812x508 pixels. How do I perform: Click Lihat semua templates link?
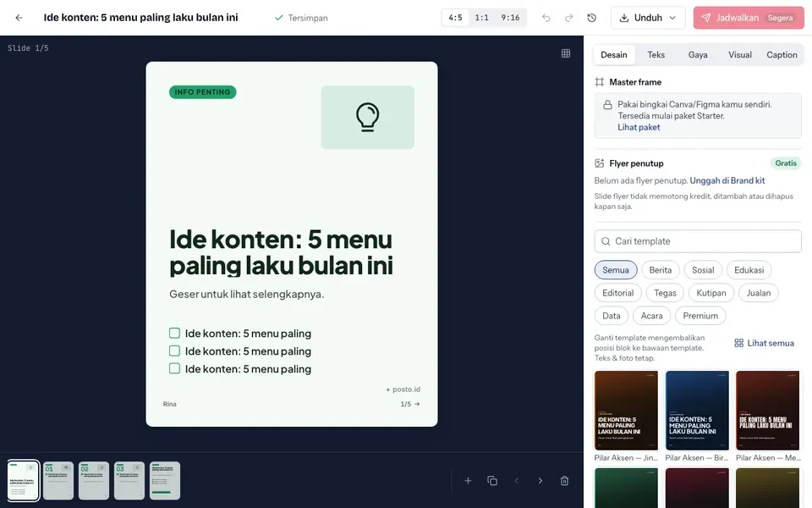point(764,343)
